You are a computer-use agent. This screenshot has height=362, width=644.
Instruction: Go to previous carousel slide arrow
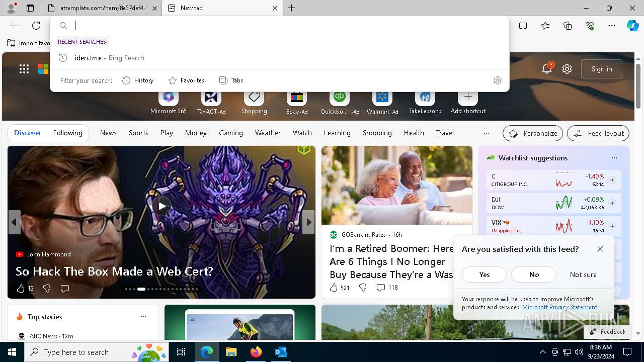click(14, 222)
